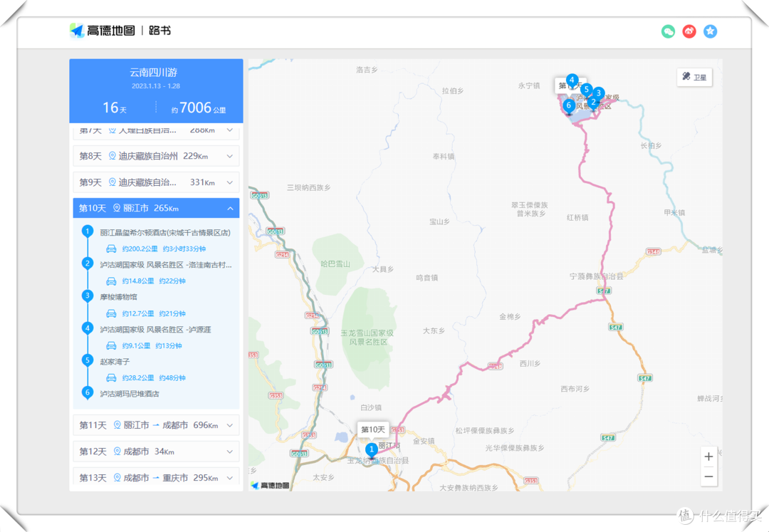Select stop 1 丽江晶玺希尔顿酒店

165,232
